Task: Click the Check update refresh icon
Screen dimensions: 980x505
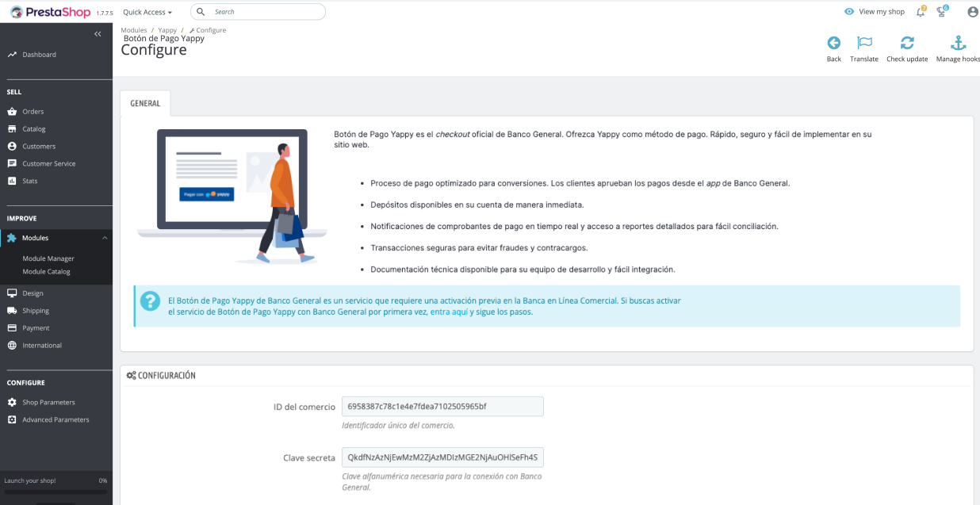Action: coord(907,43)
